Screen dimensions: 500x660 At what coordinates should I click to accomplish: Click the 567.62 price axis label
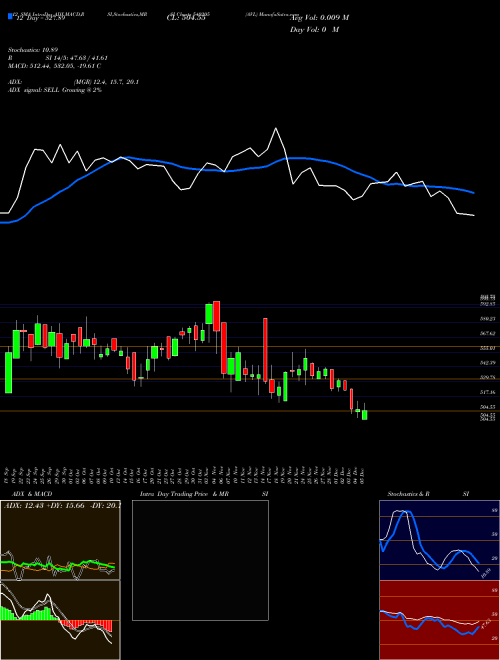[x=487, y=333]
